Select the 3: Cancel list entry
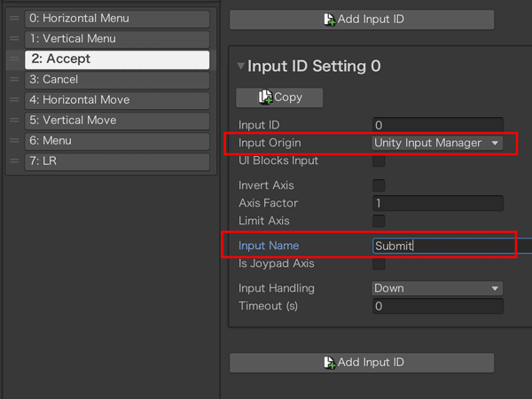 pyautogui.click(x=117, y=80)
